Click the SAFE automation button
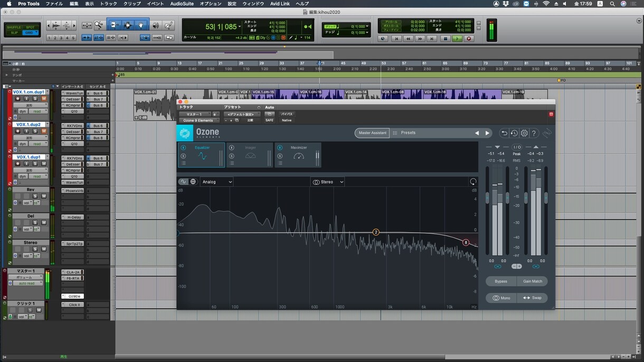Viewport: 644px width, 362px height. click(269, 120)
